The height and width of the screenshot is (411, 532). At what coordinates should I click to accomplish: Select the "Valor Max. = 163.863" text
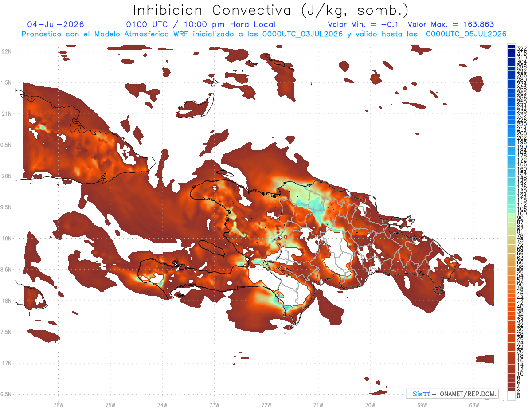click(451, 24)
